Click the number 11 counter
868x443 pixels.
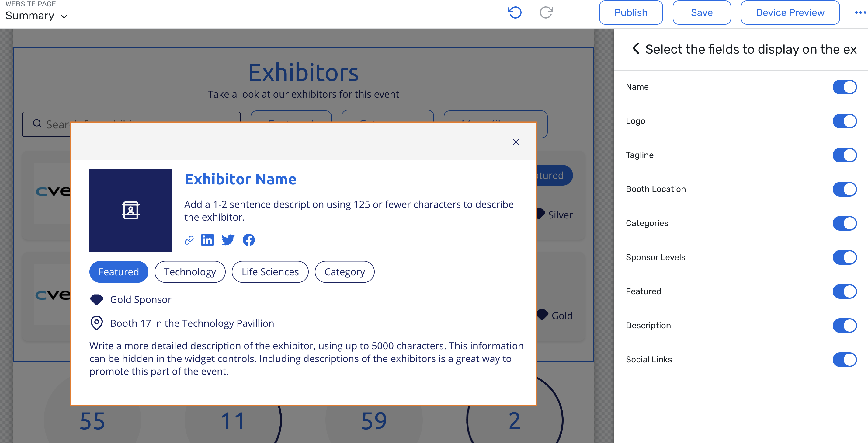pos(233,421)
